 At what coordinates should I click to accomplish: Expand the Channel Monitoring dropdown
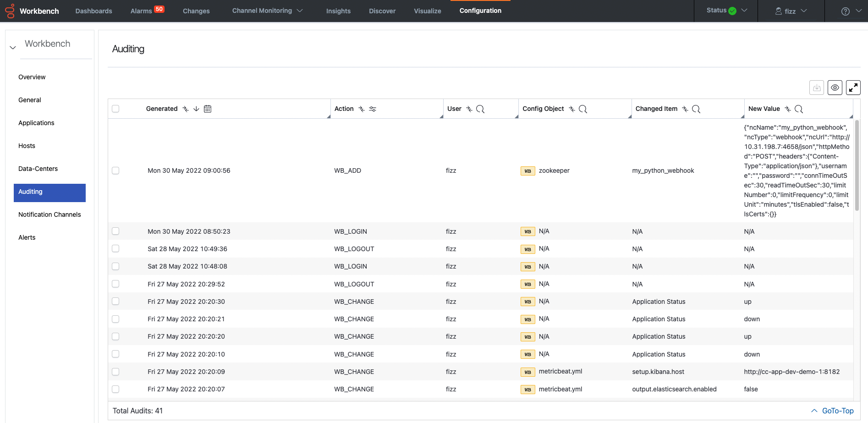tap(267, 11)
